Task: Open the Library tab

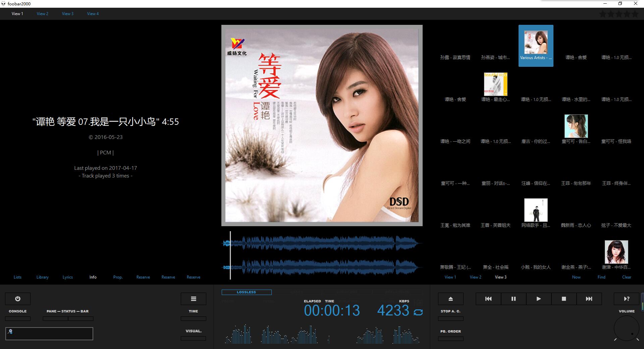Action: tap(43, 277)
